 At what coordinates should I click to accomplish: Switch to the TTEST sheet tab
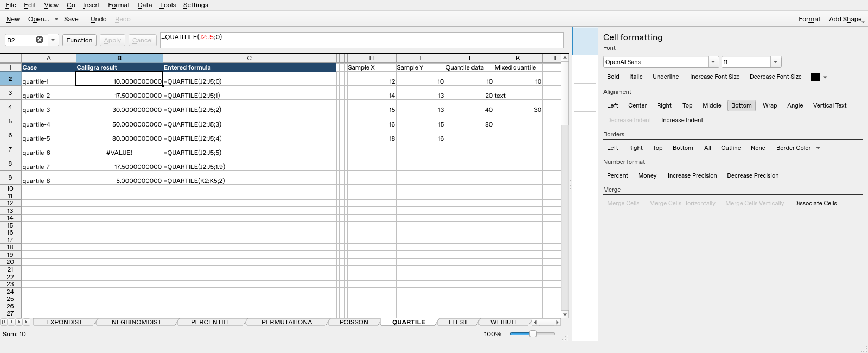(x=457, y=322)
